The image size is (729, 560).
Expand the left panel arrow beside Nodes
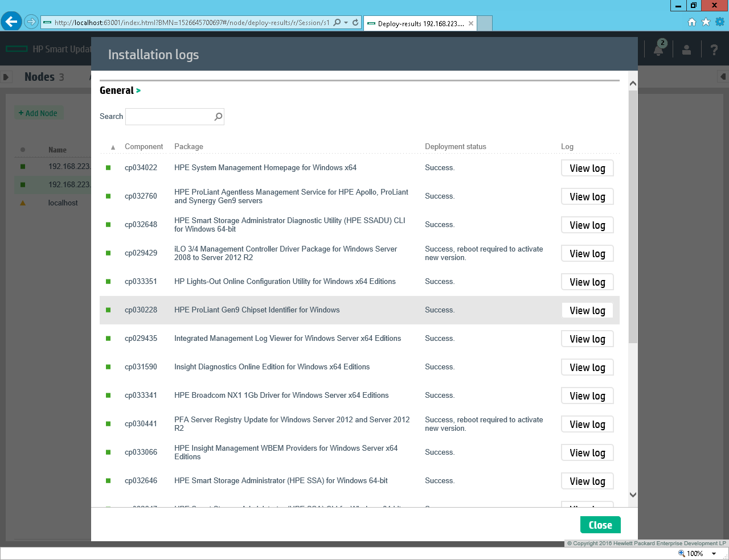6,77
